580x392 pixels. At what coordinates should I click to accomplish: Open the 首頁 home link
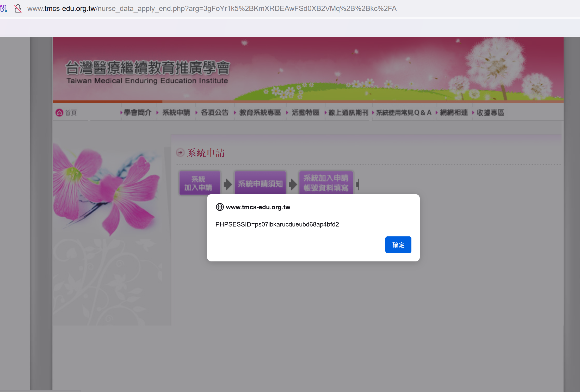coord(71,113)
